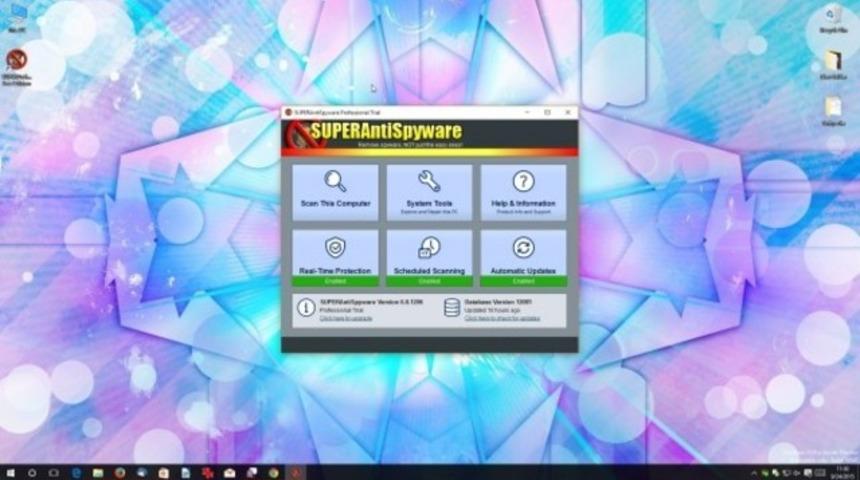Open File Explorer from taskbar
This screenshot has width=860, height=480.
tap(98, 472)
